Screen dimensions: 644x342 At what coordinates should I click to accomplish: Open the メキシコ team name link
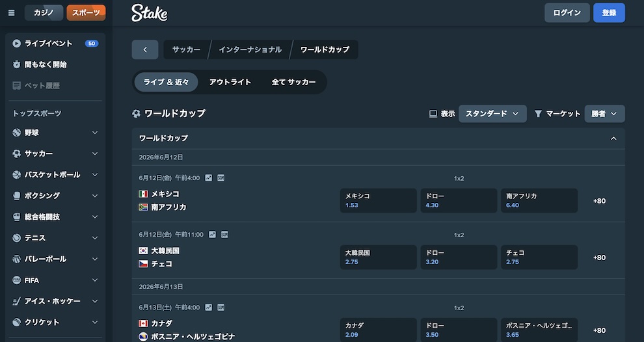pyautogui.click(x=165, y=194)
